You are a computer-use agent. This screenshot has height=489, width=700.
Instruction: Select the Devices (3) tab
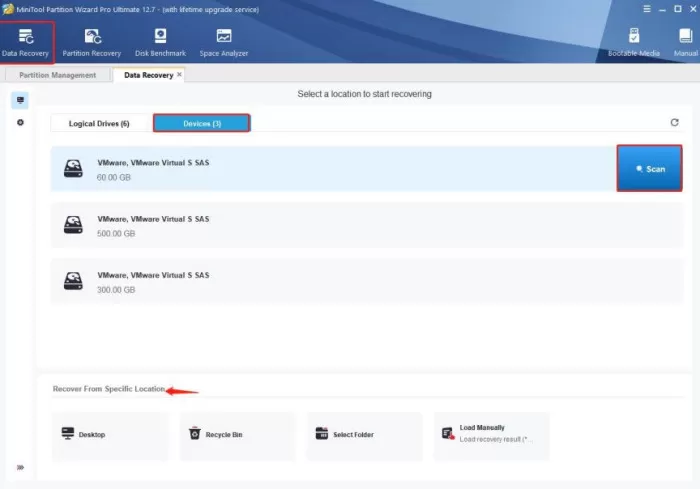202,123
